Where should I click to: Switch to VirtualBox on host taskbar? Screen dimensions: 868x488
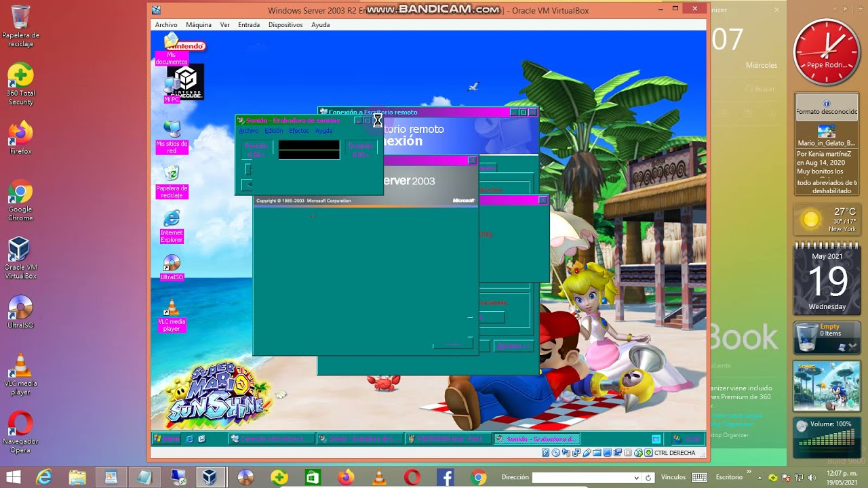(210, 477)
